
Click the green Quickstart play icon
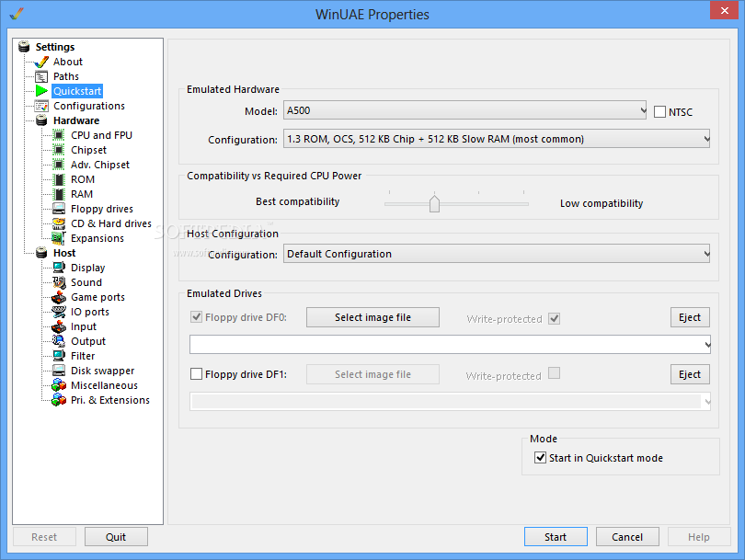point(41,91)
